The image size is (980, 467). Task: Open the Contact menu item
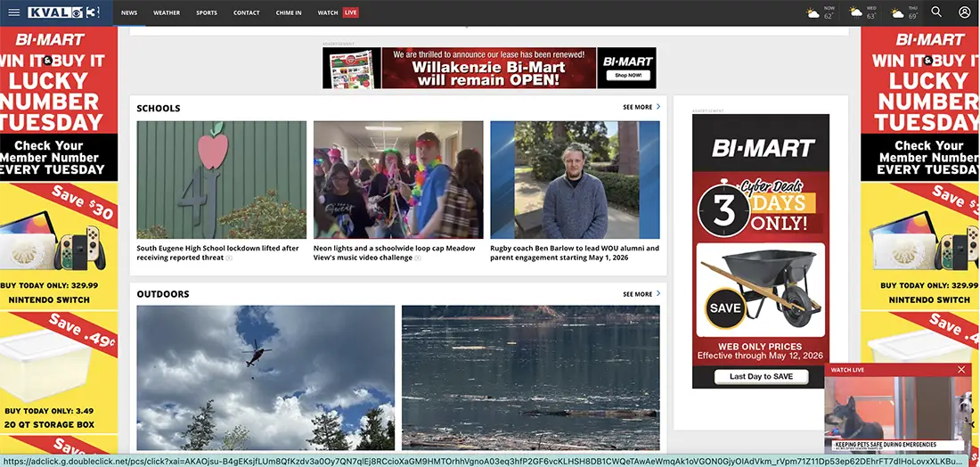pos(246,12)
